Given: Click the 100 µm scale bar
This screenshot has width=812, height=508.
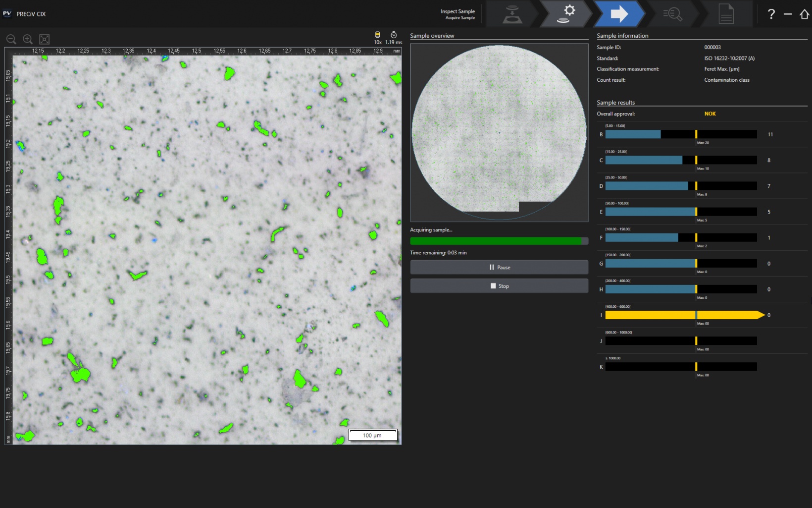Looking at the screenshot, I should point(372,435).
